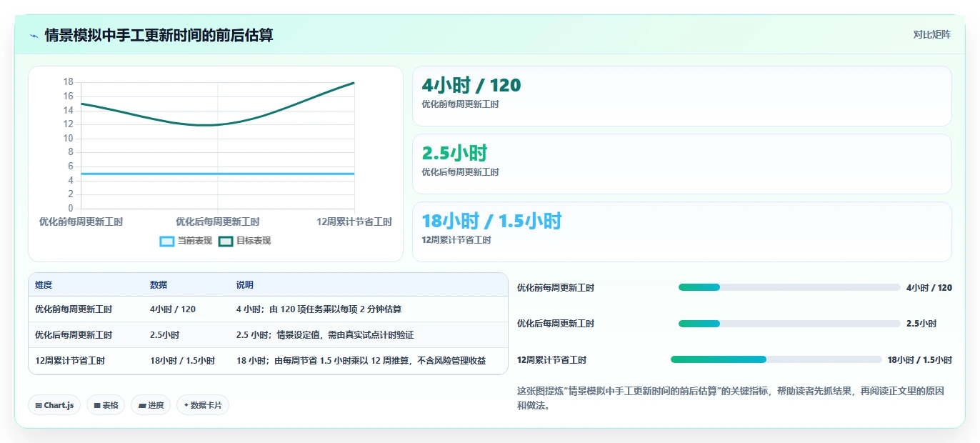The width and height of the screenshot is (980, 443).
Task: Click the 12周累计节省工时 progress bar
Action: click(776, 359)
